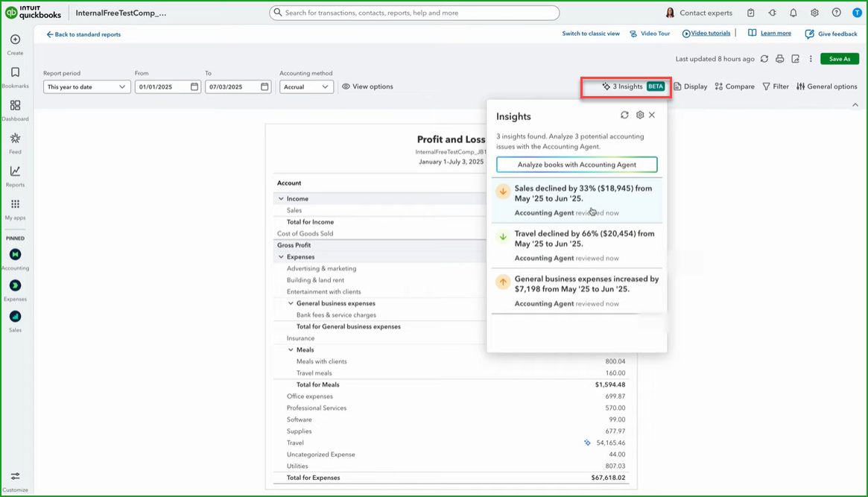Collapse the Meals group

[x=291, y=349]
